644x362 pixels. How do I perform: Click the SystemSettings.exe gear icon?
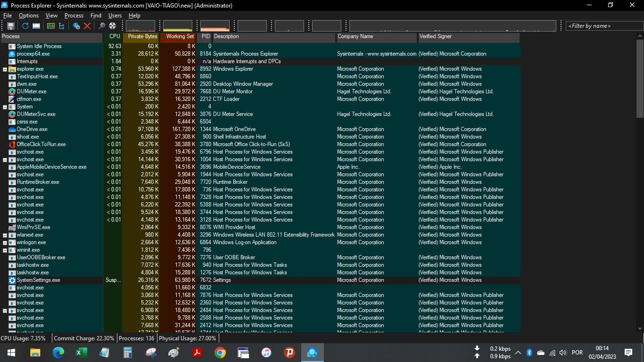click(12, 280)
